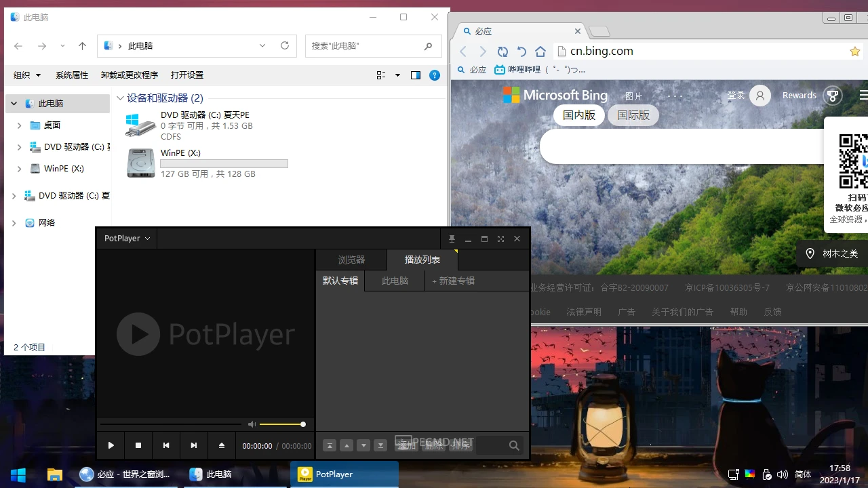The image size is (868, 488).
Task: Select the 播放列表 tab in PotPlayer
Action: click(x=422, y=260)
